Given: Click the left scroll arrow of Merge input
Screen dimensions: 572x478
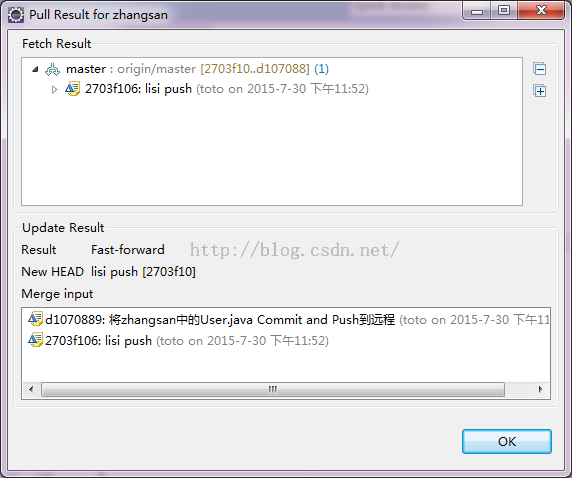Looking at the screenshot, I should 31,389.
